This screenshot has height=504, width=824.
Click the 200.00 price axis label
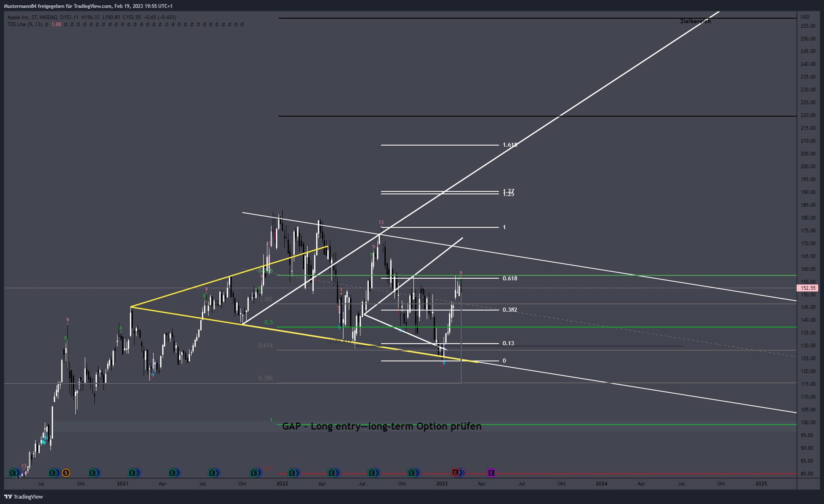(808, 167)
